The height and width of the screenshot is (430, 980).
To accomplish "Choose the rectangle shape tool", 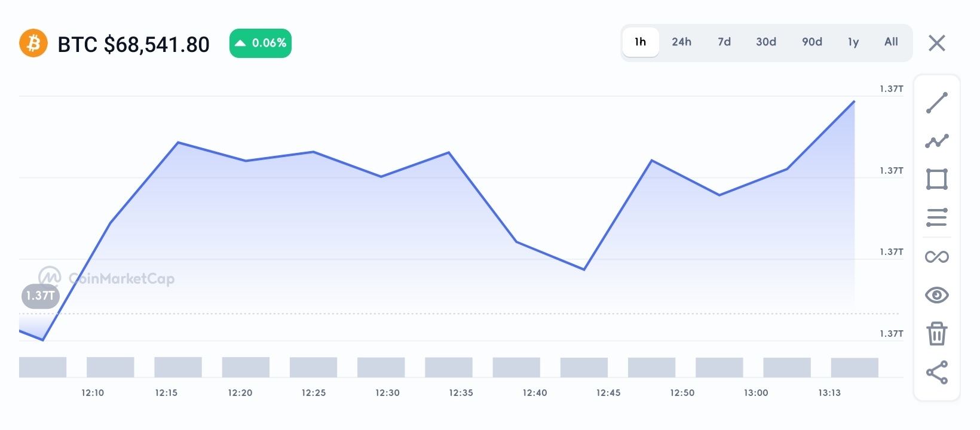I will point(936,179).
